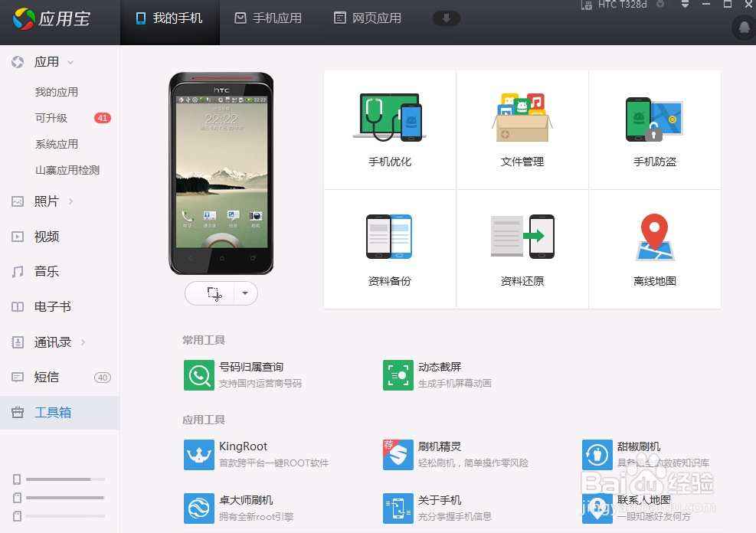Click the second SD card storage bar
756x533 pixels.
pos(65,516)
